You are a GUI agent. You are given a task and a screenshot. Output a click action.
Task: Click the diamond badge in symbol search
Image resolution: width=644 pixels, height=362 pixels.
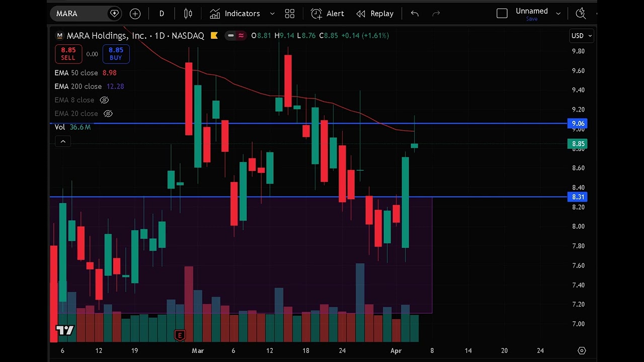click(114, 14)
